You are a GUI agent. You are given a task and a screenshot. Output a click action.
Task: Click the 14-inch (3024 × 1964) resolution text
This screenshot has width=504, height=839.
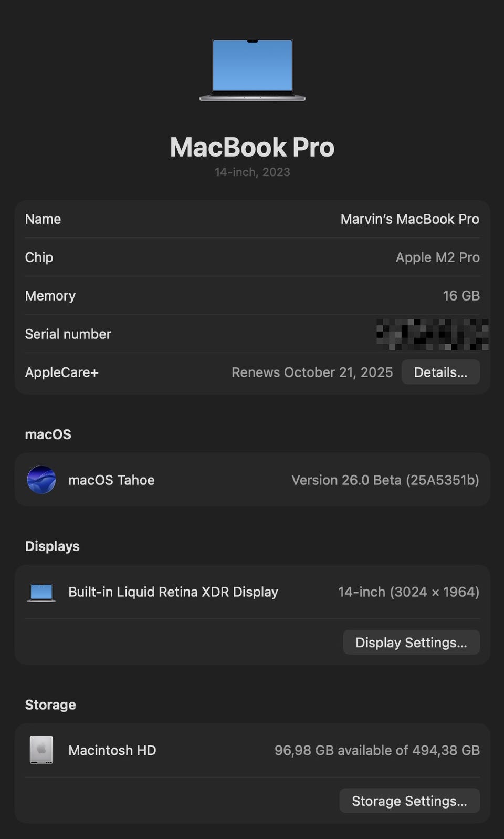(x=408, y=592)
